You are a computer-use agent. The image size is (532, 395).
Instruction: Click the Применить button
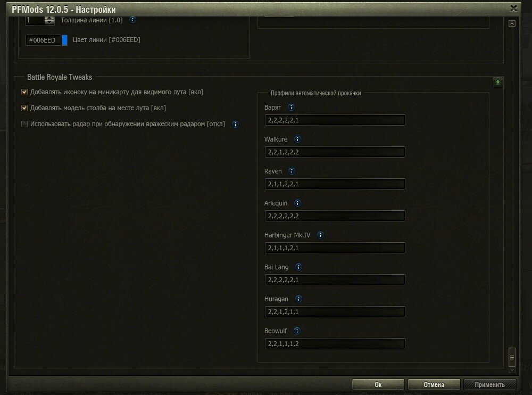tap(490, 384)
